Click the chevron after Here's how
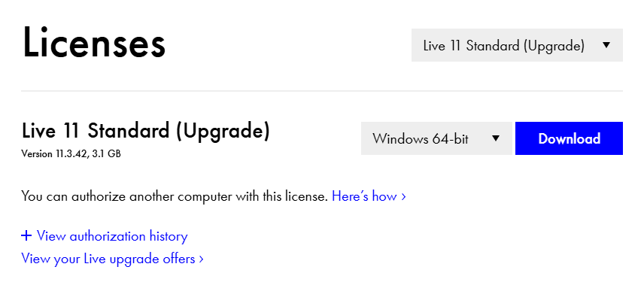Viewport: 644px width, 282px height. pyautogui.click(x=404, y=197)
